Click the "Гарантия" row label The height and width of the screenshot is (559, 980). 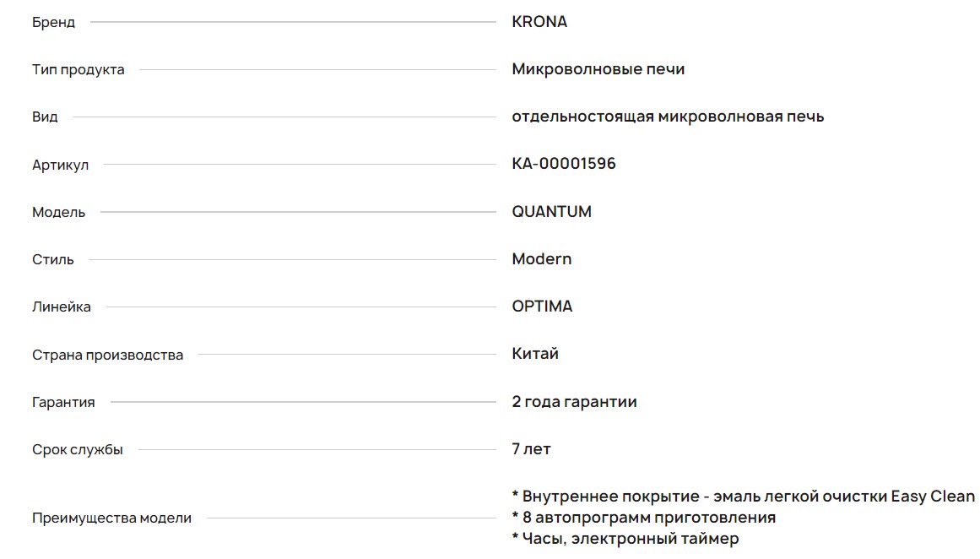pyautogui.click(x=63, y=403)
